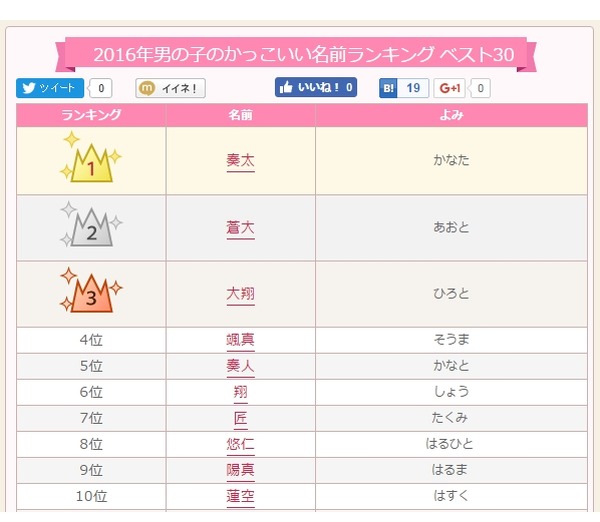600x522 pixels.
Task: Open the name link 蓮空
Action: (x=241, y=495)
